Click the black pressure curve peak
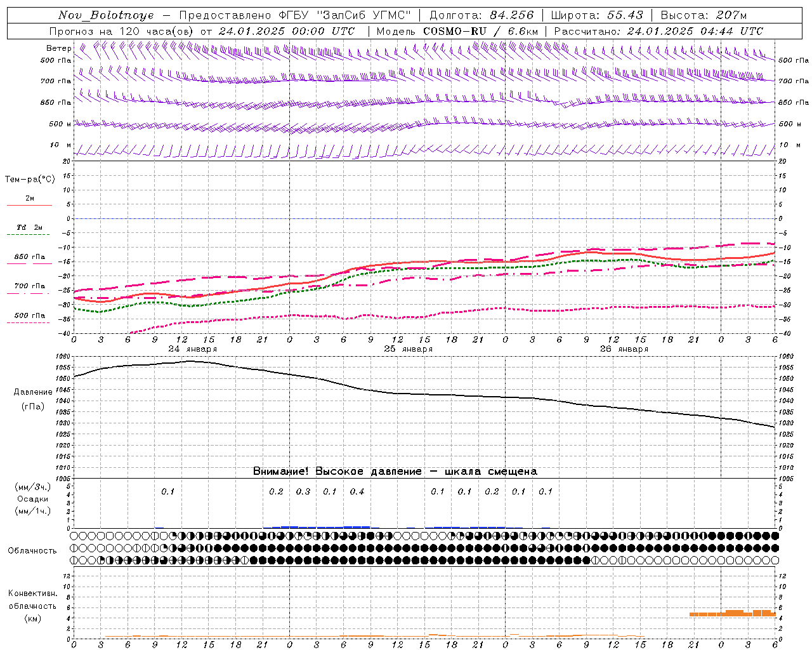 coord(190,361)
